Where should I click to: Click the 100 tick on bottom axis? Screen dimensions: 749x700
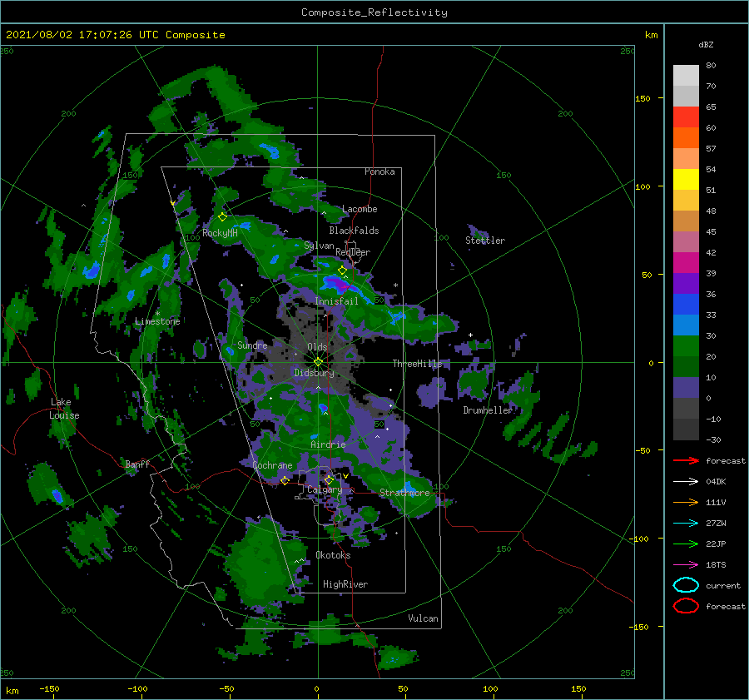point(490,688)
